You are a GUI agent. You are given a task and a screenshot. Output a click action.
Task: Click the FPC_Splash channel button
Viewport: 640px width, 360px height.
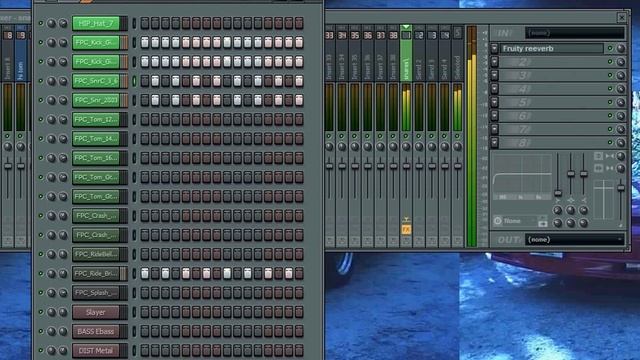click(x=96, y=293)
